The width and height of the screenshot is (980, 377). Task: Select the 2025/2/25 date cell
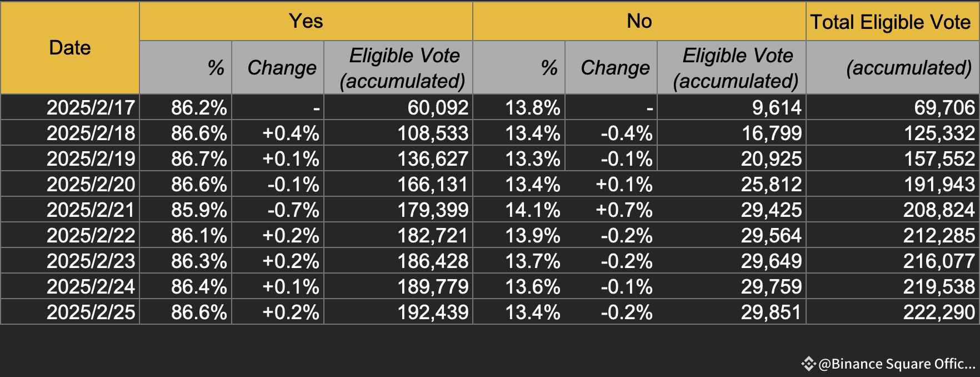pos(91,312)
